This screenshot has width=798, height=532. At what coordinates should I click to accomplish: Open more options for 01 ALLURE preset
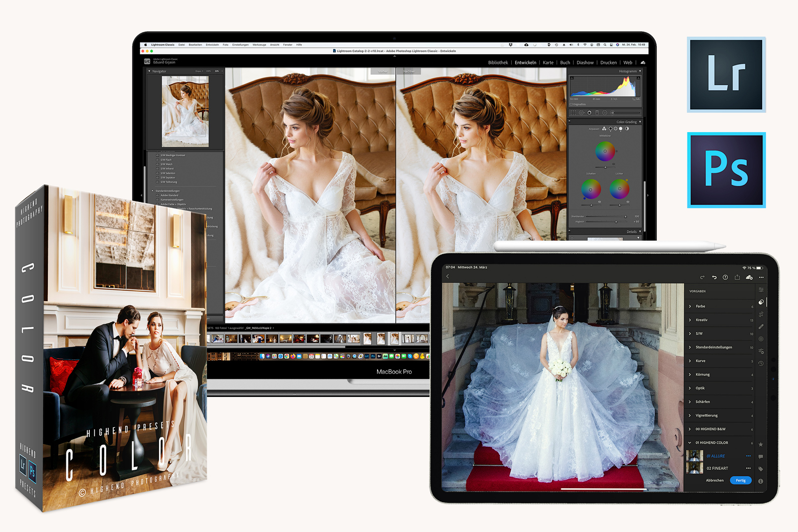click(748, 456)
